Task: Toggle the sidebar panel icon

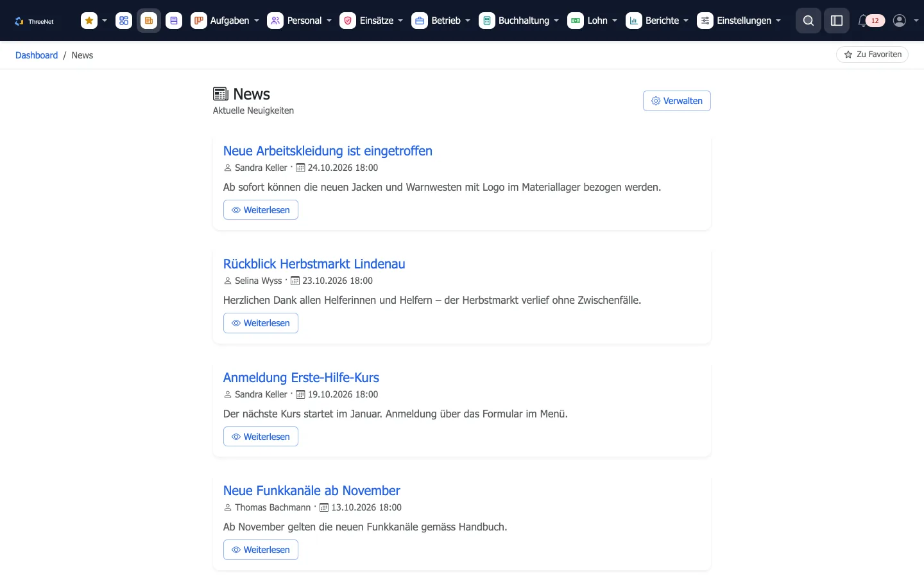Action: point(837,21)
